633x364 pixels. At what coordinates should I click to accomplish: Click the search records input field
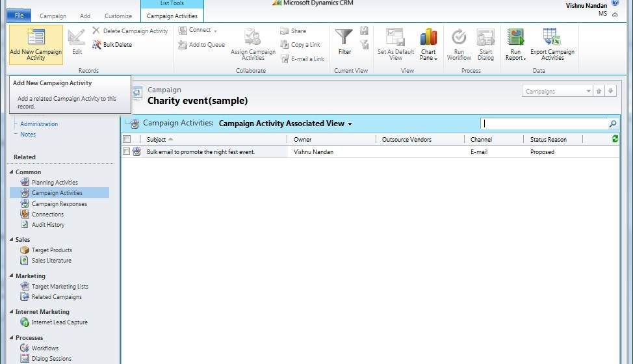[544, 123]
